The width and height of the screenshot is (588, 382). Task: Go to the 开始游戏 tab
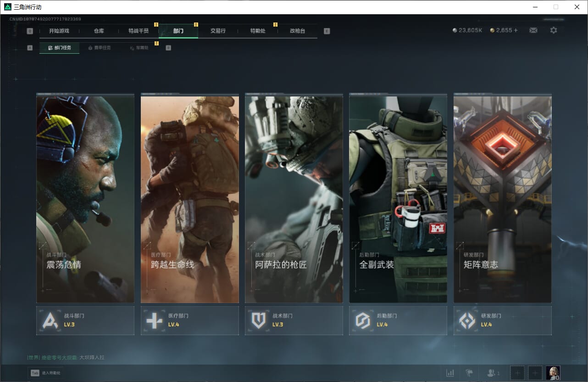[59, 31]
